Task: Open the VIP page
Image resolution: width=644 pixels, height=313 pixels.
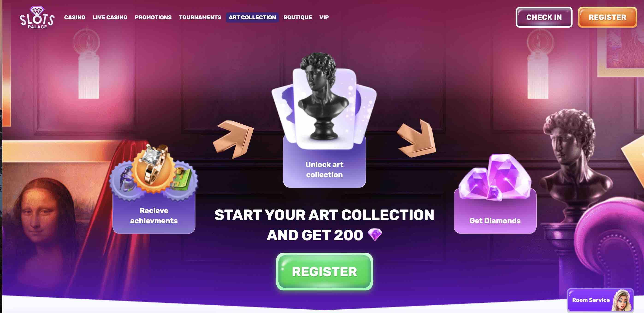Action: (x=324, y=17)
